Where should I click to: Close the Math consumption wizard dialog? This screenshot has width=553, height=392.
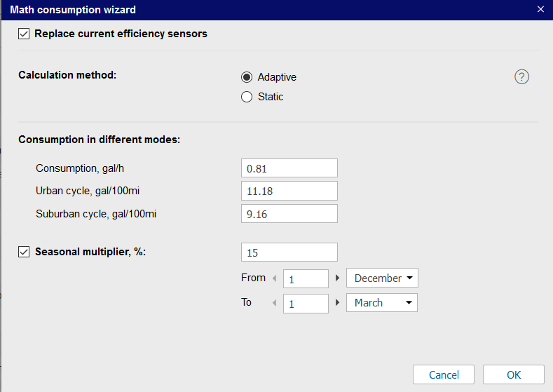[x=540, y=10]
